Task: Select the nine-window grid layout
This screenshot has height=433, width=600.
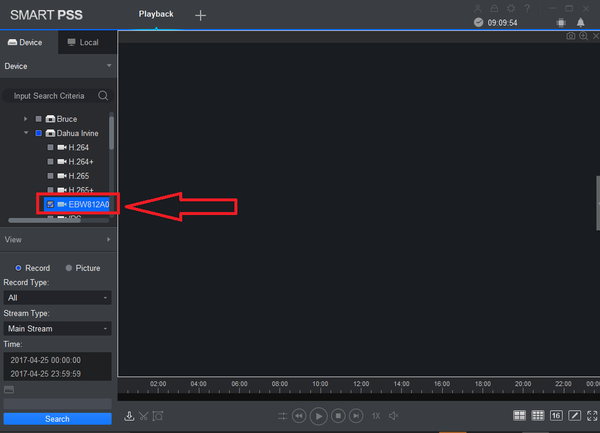Action: [x=538, y=415]
